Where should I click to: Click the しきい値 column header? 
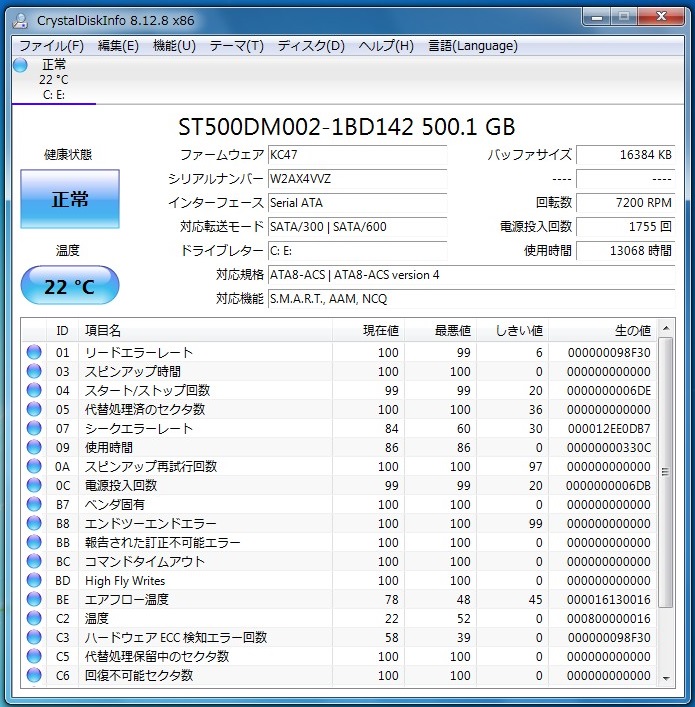click(513, 331)
